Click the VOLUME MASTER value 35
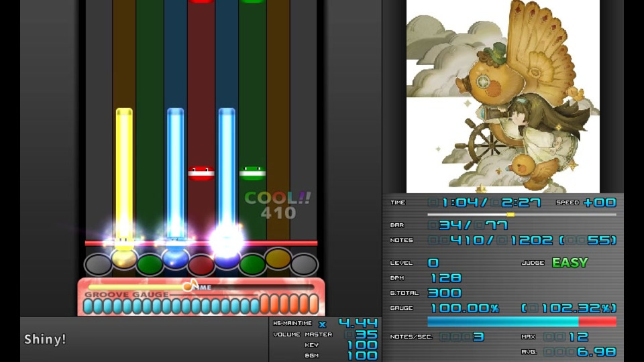This screenshot has width=644, height=362. tap(366, 335)
